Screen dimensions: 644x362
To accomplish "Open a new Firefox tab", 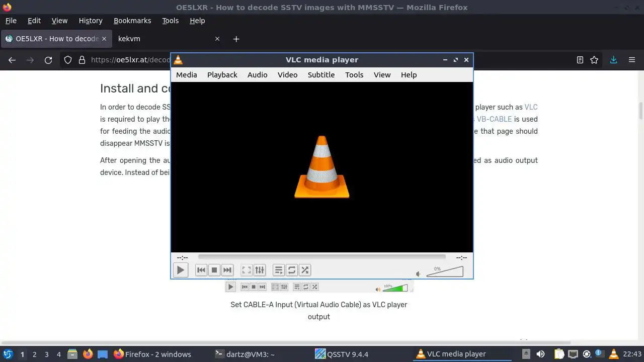I will (236, 39).
